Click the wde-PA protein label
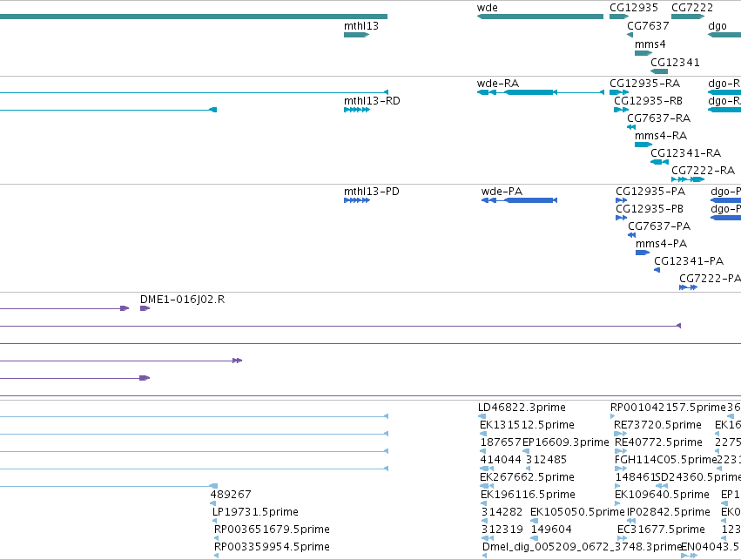This screenshot has height=560, width=741. [x=502, y=192]
